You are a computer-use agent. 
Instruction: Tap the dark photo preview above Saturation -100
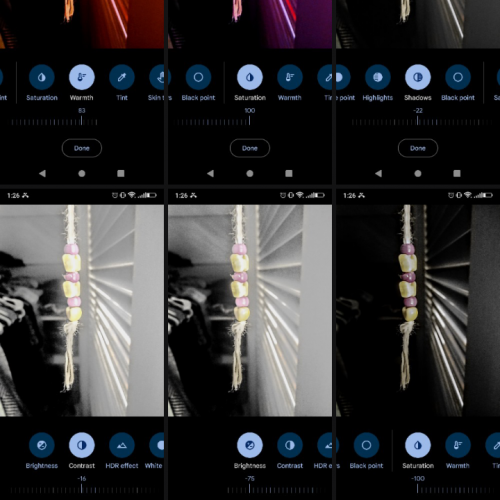[x=418, y=311]
